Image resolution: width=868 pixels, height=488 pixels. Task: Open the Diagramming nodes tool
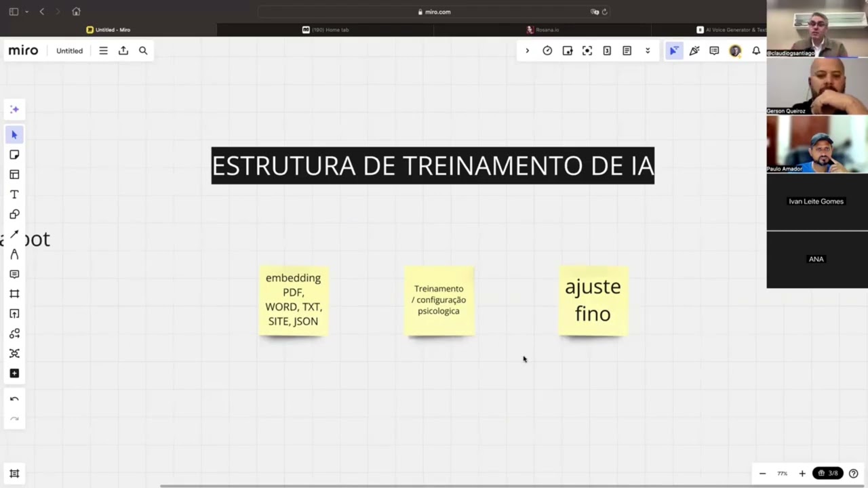click(14, 333)
